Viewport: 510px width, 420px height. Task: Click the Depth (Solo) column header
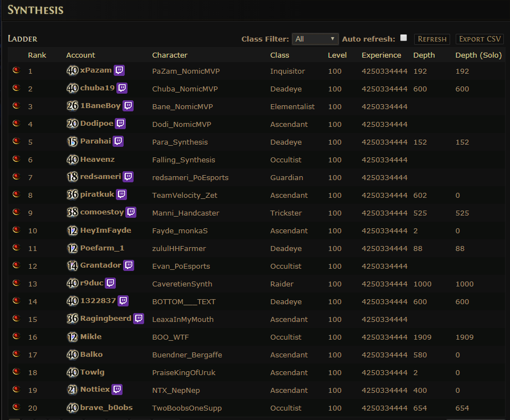[478, 55]
